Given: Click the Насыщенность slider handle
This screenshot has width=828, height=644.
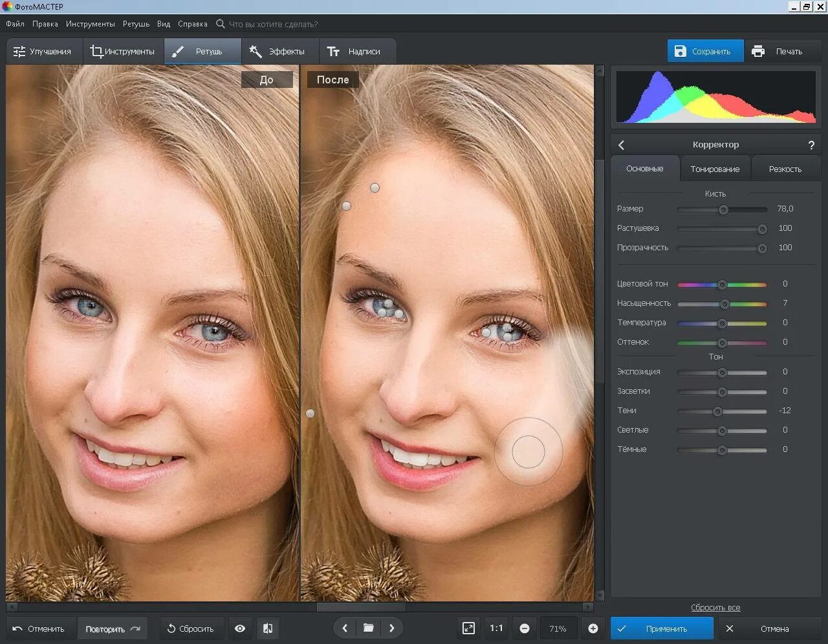Looking at the screenshot, I should tap(724, 304).
